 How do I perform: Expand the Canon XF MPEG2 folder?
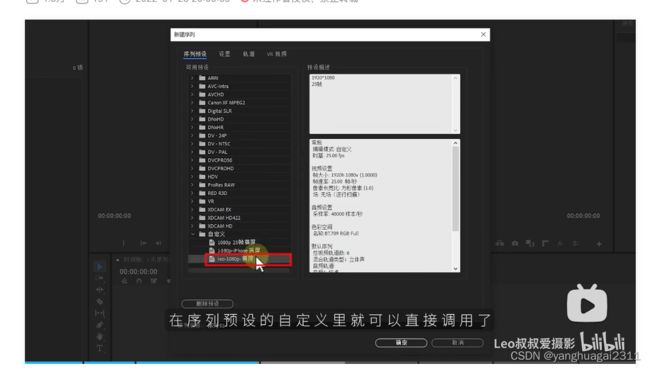(192, 102)
